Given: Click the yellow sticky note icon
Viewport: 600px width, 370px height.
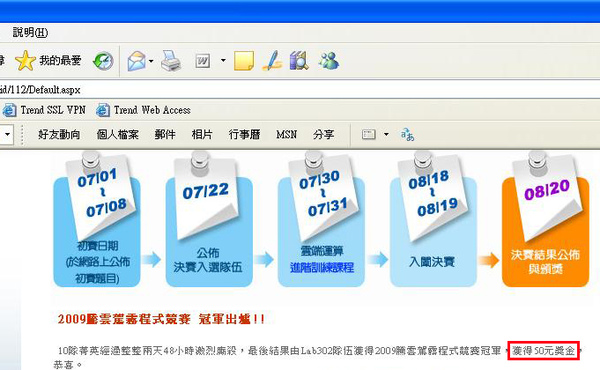Looking at the screenshot, I should (244, 61).
